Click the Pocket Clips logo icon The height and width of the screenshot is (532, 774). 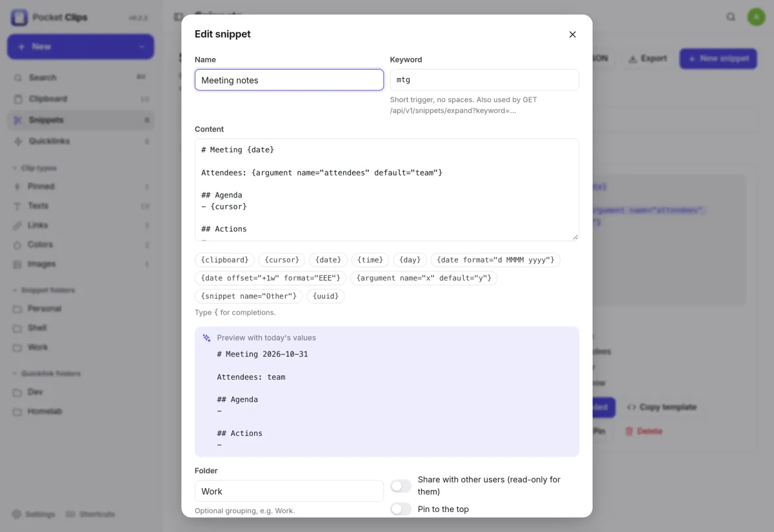[x=19, y=17]
